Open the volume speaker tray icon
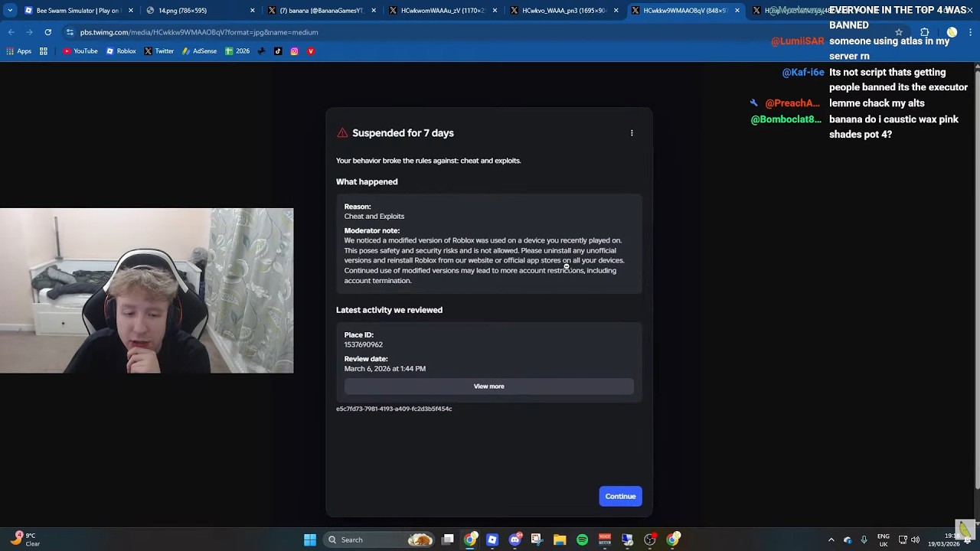The height and width of the screenshot is (551, 980). coord(915,540)
